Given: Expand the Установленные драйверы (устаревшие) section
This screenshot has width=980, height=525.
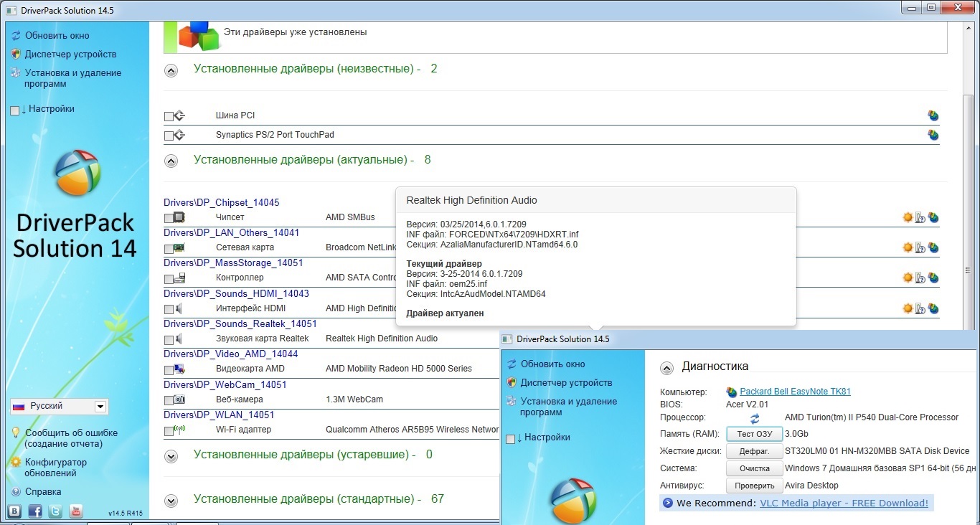Looking at the screenshot, I should point(171,455).
